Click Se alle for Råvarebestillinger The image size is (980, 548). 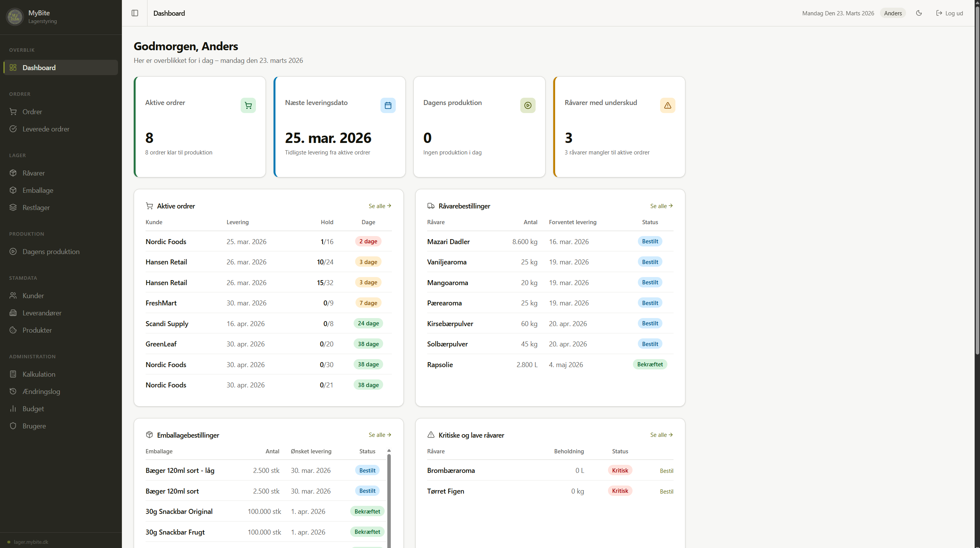coord(661,206)
